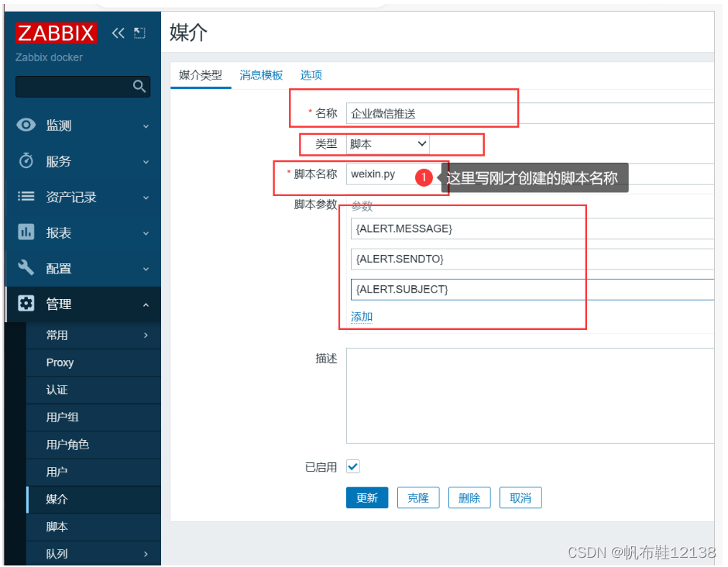728x567 pixels.
Task: Click the 取消 button
Action: tap(520, 498)
